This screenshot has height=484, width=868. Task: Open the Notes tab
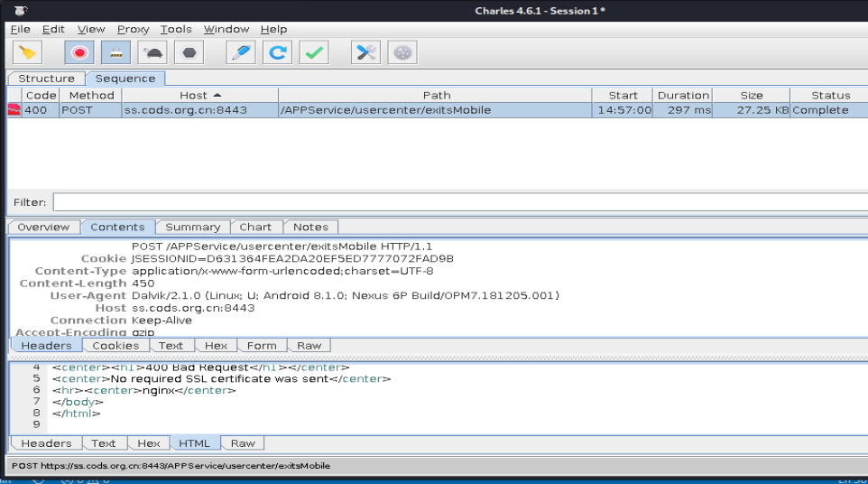coord(310,227)
